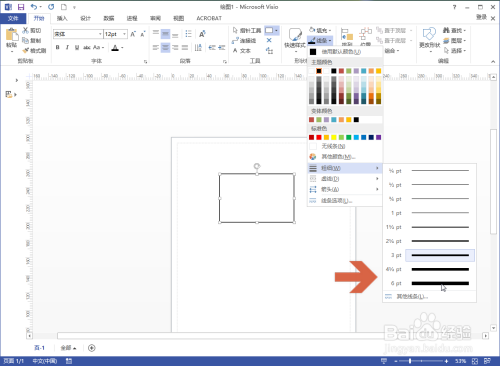500x366 pixels.
Task: Add a new page with plus button
Action: pyautogui.click(x=92, y=348)
